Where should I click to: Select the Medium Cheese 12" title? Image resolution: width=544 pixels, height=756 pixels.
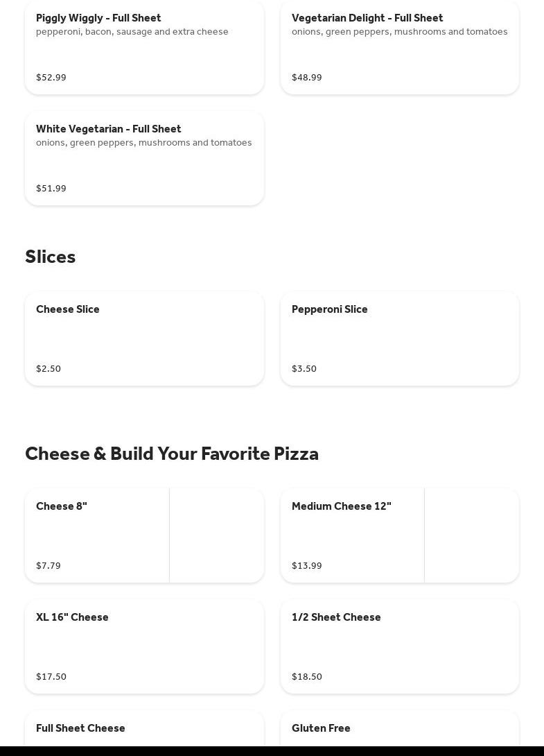pyautogui.click(x=341, y=506)
